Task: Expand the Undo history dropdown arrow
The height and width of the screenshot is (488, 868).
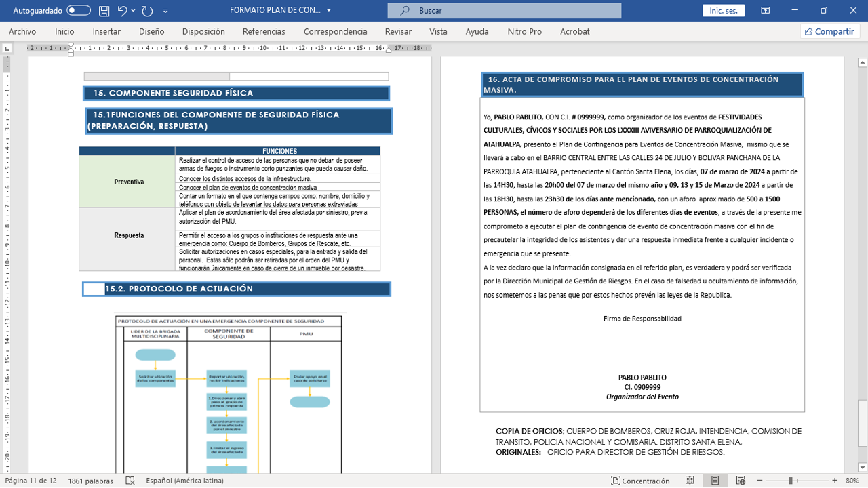Action: click(x=134, y=11)
